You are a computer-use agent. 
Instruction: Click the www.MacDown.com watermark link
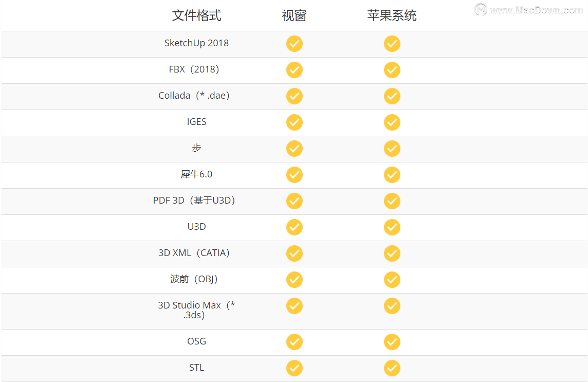click(x=536, y=10)
